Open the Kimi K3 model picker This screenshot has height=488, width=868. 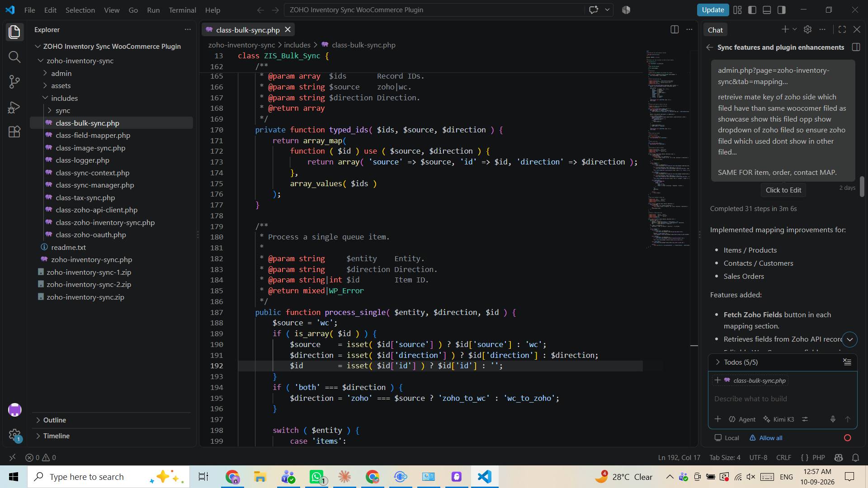click(x=778, y=419)
